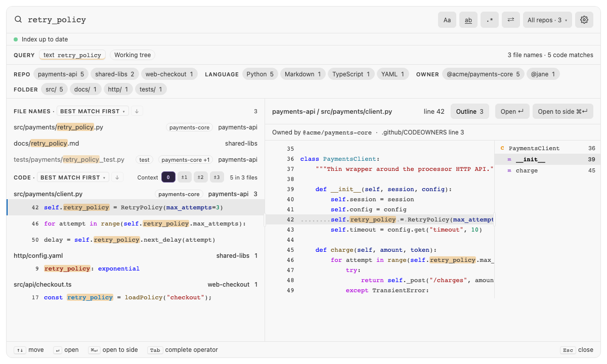Select line 9 exponential match
This screenshot has height=364, width=607.
(136, 268)
